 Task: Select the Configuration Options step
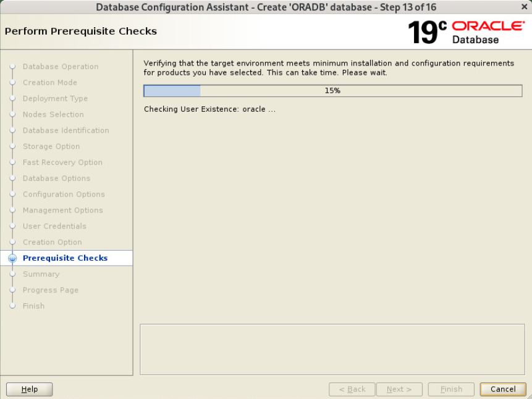pyautogui.click(x=64, y=194)
